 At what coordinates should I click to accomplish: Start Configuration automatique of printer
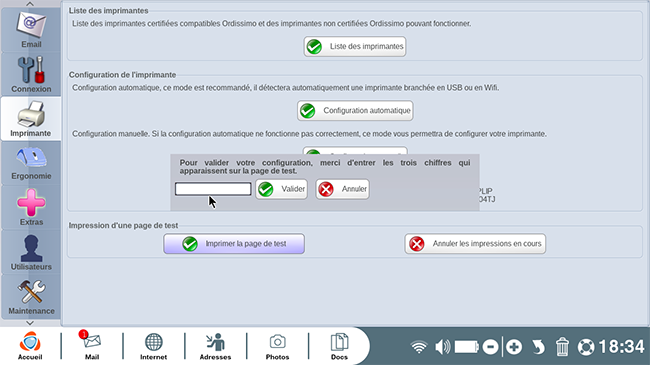(355, 111)
